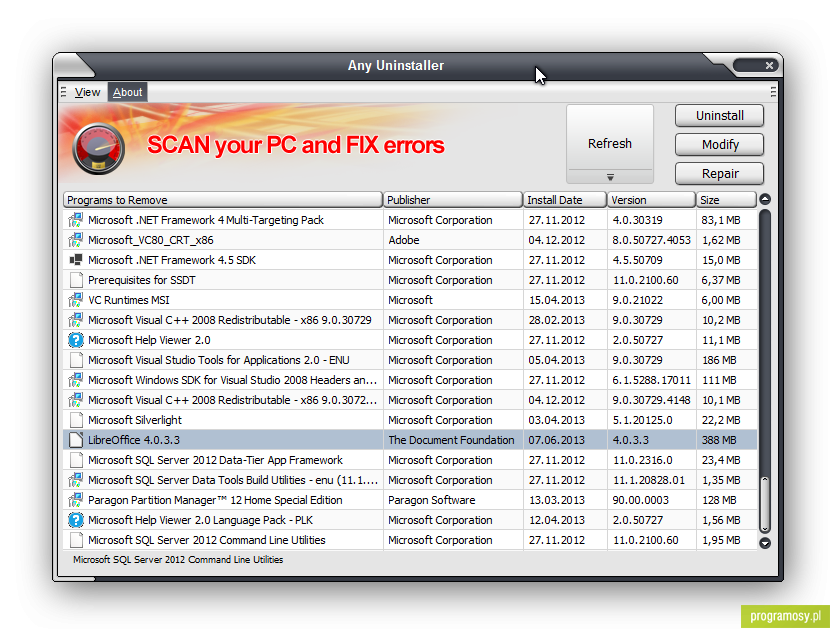Image resolution: width=836 pixels, height=634 pixels.
Task: Click icon beside Microsoft .NET Framework 4.5 SDK
Action: pos(76,260)
